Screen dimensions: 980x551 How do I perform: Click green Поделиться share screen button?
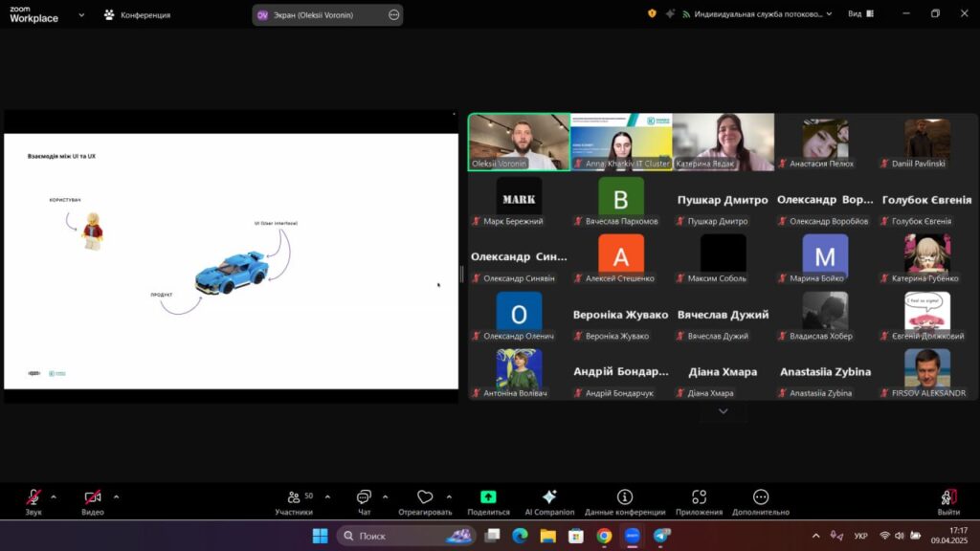click(488, 502)
